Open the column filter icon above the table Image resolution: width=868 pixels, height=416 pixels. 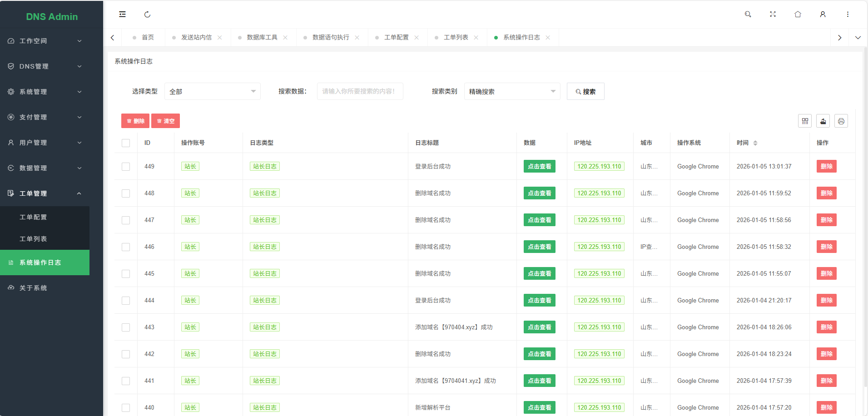[804, 121]
